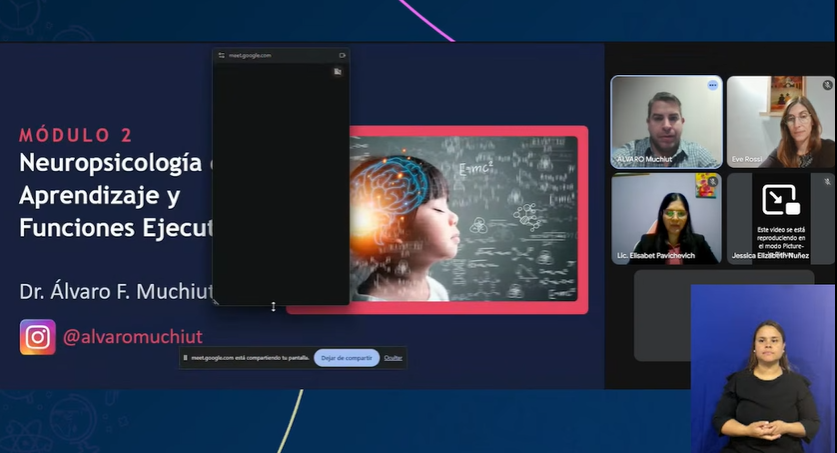Click the back-to-tab icon in the popup window
The image size is (837, 453).
[337, 71]
